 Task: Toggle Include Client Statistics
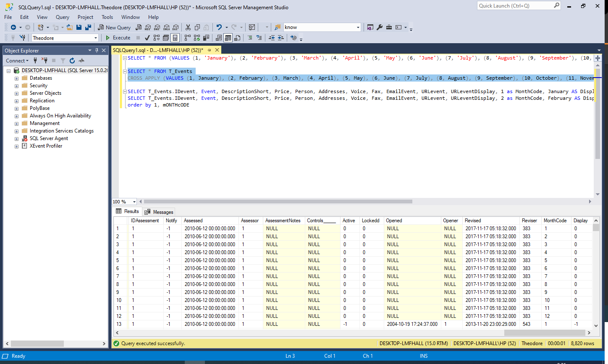pyautogui.click(x=206, y=38)
